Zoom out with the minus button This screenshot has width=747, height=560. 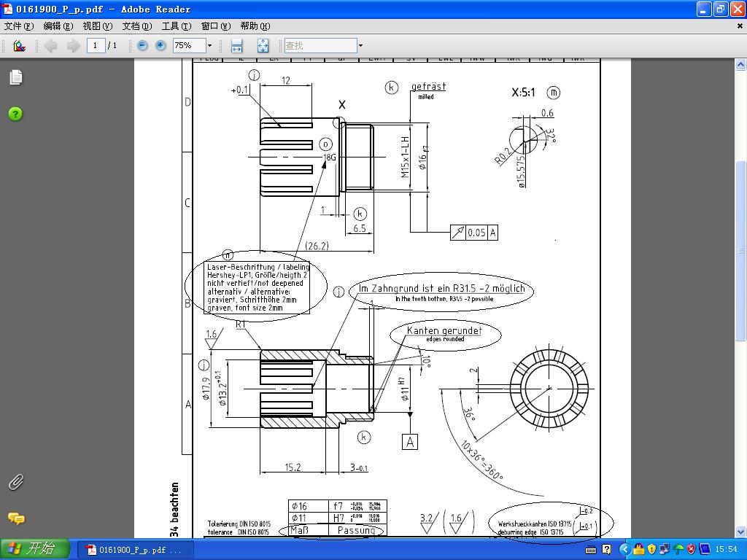click(x=142, y=46)
